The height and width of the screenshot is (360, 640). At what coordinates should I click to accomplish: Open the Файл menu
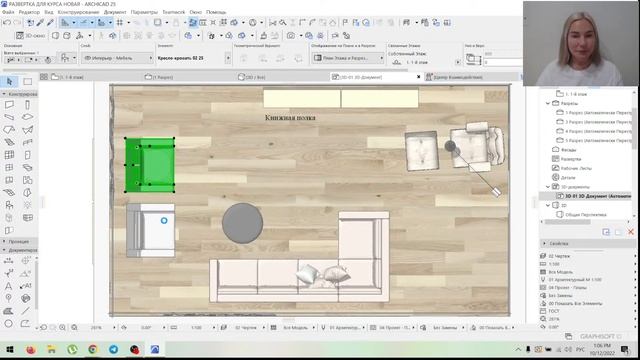(8, 12)
